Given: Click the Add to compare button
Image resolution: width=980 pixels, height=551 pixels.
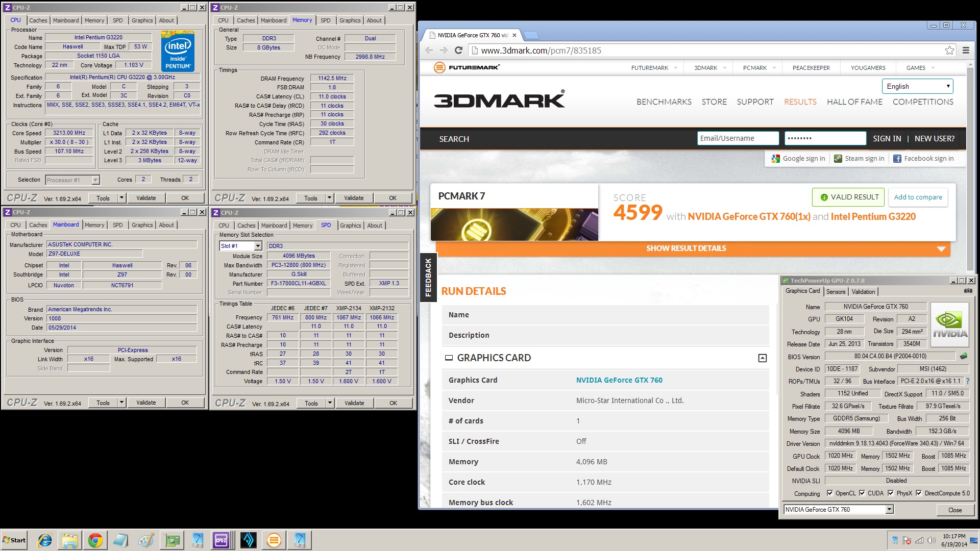Looking at the screenshot, I should coord(918,197).
